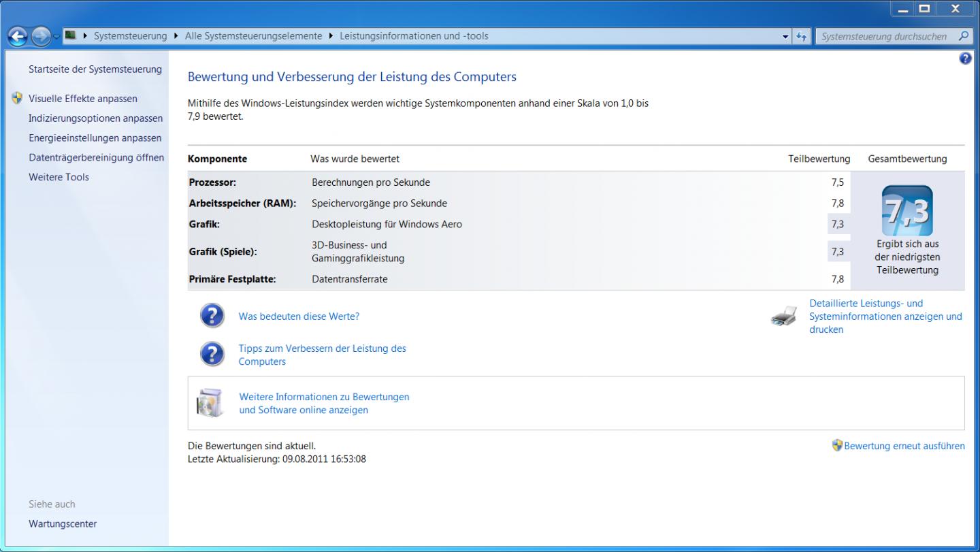Click the Forward navigation arrow
This screenshot has width=980, height=552.
pyautogui.click(x=42, y=36)
